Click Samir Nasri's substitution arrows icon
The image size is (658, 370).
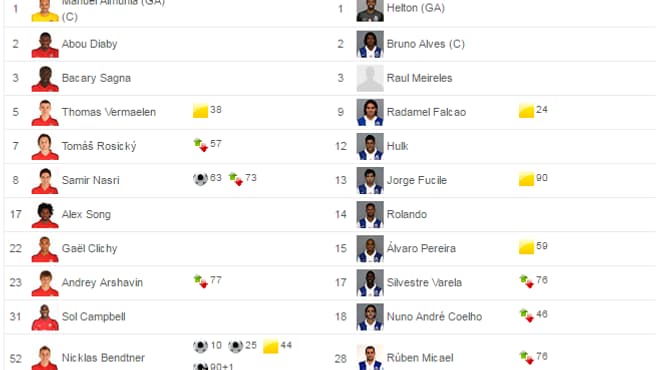(x=235, y=179)
